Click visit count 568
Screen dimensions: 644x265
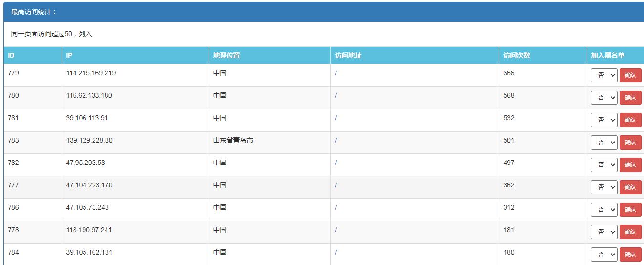tap(509, 96)
